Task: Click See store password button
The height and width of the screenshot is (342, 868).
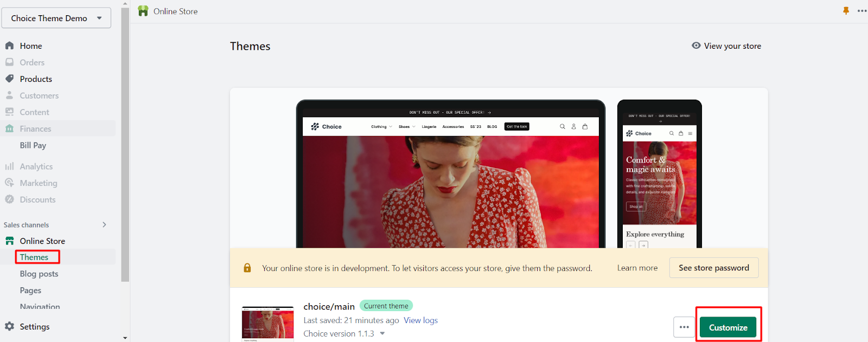Action: (x=713, y=268)
